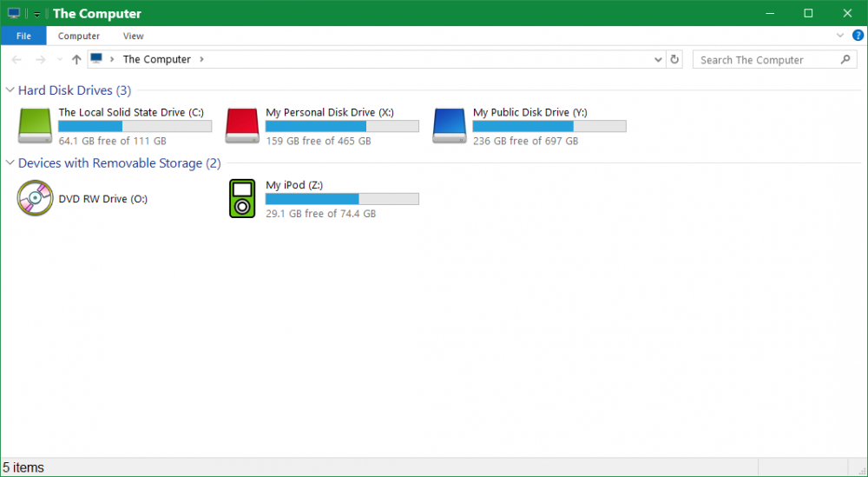Open the Local Solid State Drive (C:) icon
This screenshot has height=477, width=868.
35,125
